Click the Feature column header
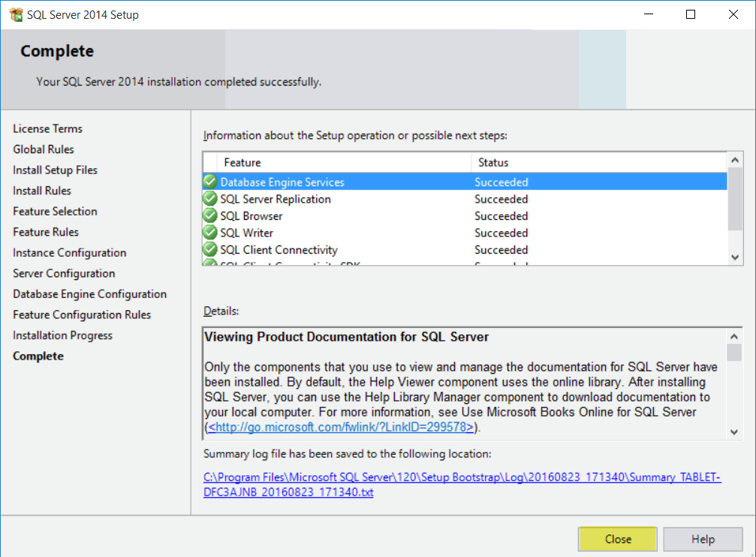This screenshot has height=557, width=756. (x=345, y=162)
